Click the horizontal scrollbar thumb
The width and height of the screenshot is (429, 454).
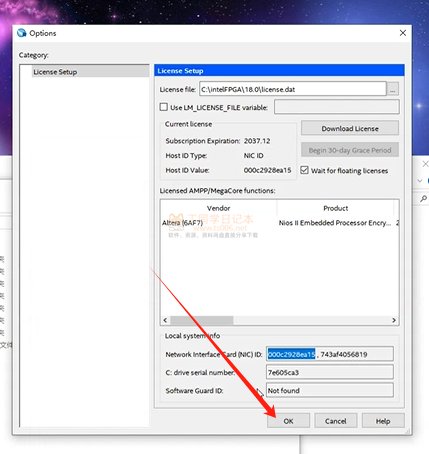202,320
